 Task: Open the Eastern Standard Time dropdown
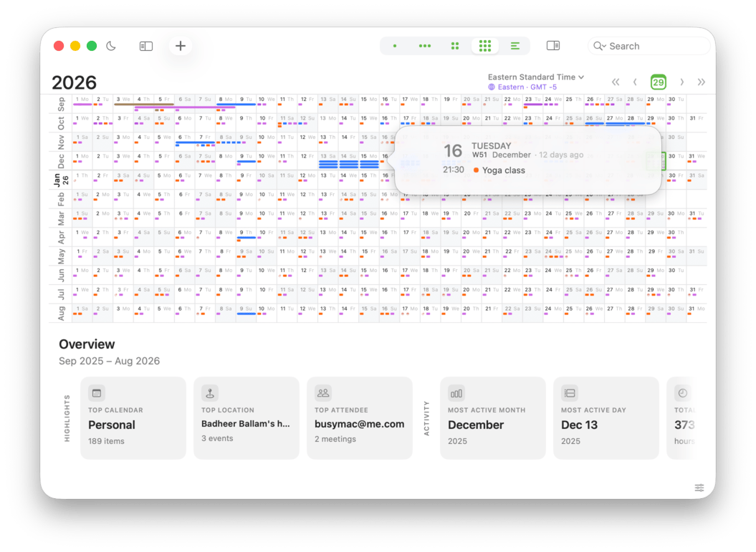535,77
